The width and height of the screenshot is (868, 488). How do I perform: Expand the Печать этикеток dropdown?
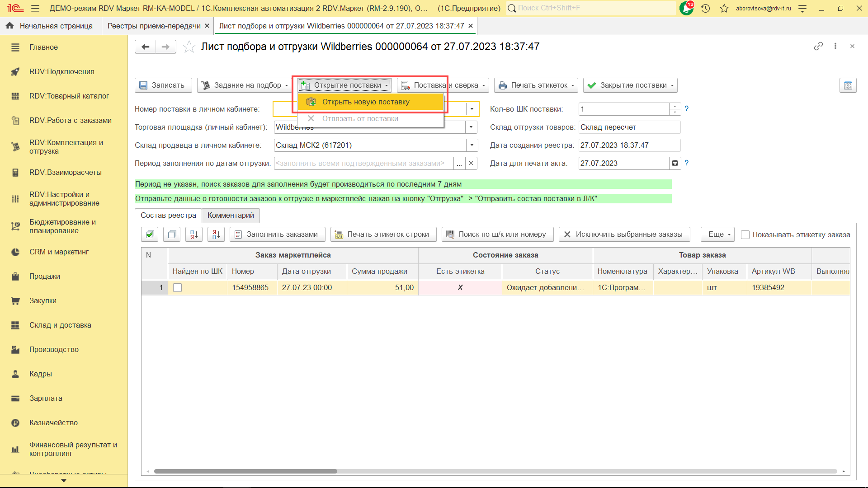pos(536,85)
